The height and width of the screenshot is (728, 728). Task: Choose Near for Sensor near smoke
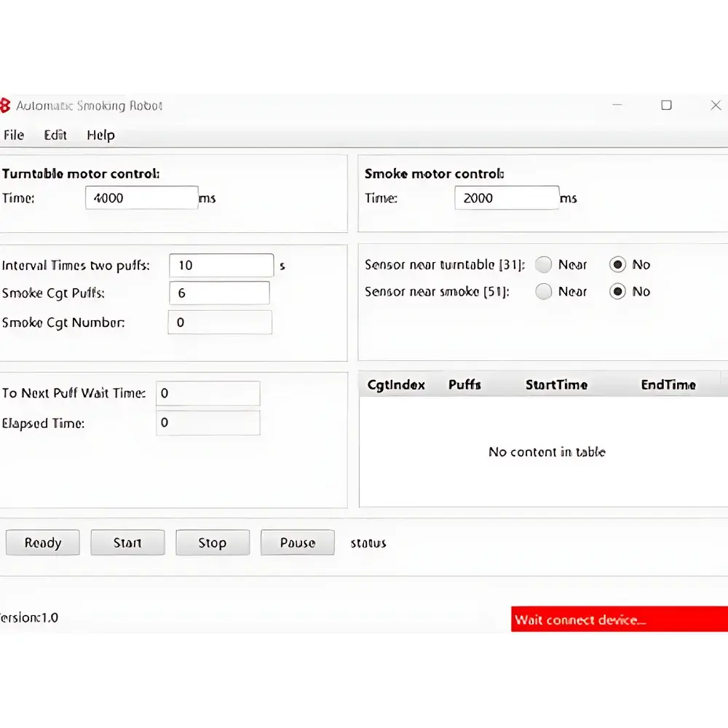(x=544, y=292)
